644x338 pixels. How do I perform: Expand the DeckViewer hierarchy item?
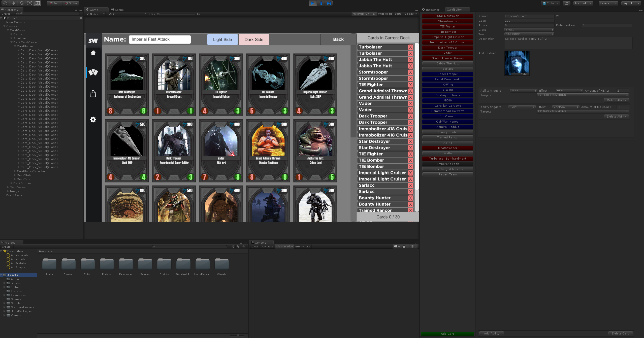pyautogui.click(x=8, y=187)
